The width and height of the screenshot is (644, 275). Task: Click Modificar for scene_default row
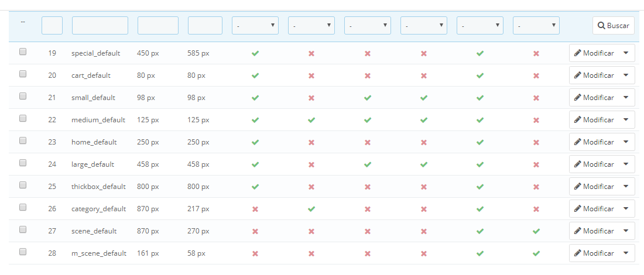click(x=594, y=231)
